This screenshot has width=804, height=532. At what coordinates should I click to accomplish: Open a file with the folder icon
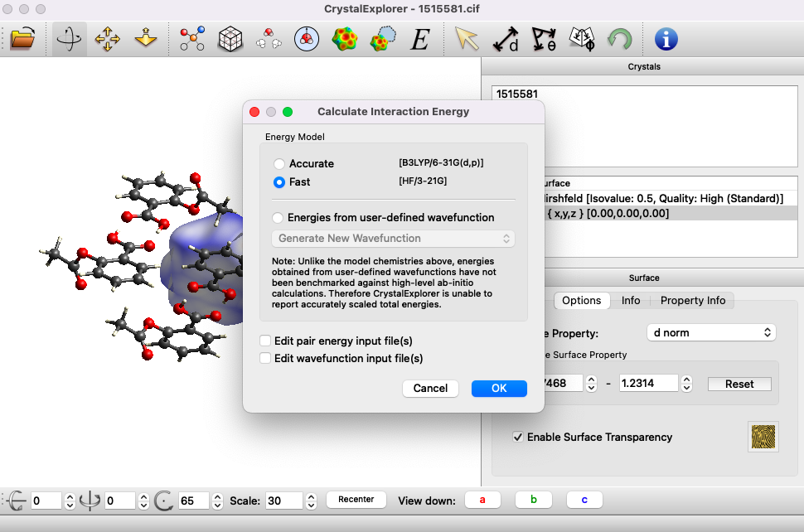click(22, 39)
